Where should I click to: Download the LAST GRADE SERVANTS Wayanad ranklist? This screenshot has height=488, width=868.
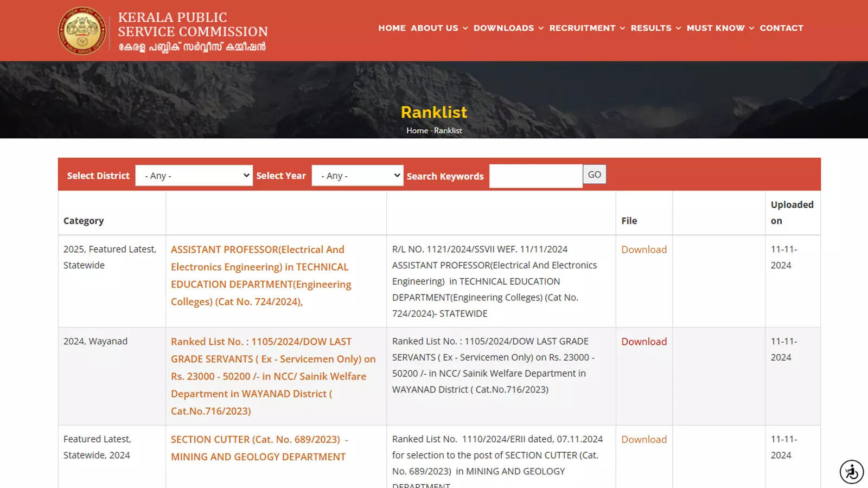coord(644,342)
